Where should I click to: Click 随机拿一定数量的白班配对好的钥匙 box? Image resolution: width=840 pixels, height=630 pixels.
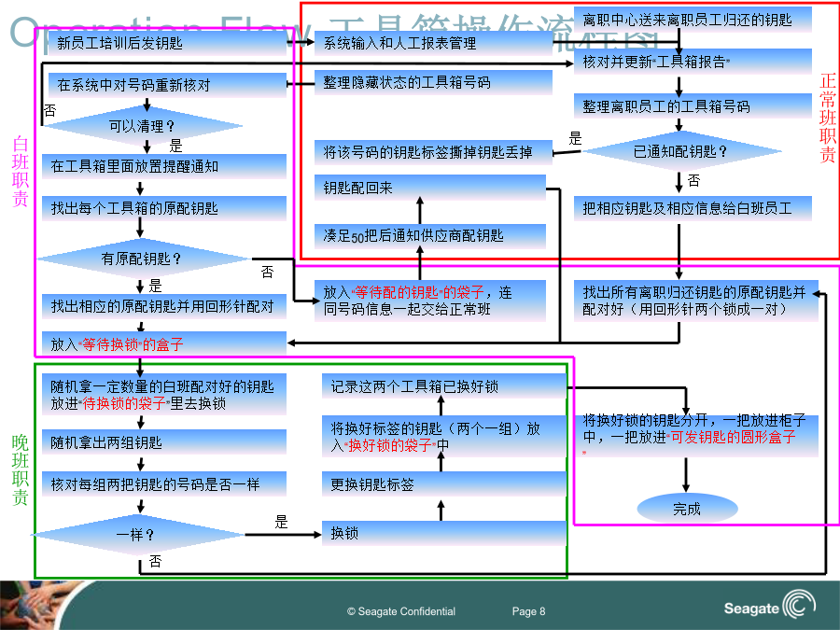(164, 395)
